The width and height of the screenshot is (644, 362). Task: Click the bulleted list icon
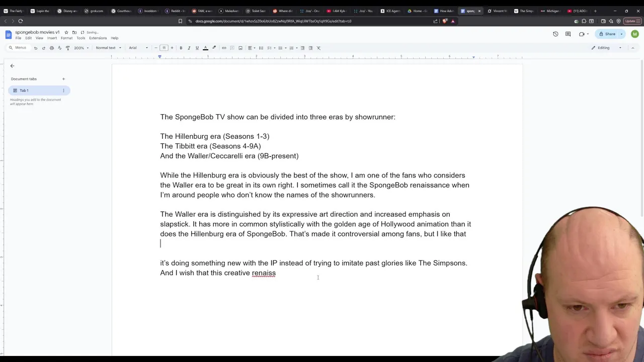coord(280,48)
